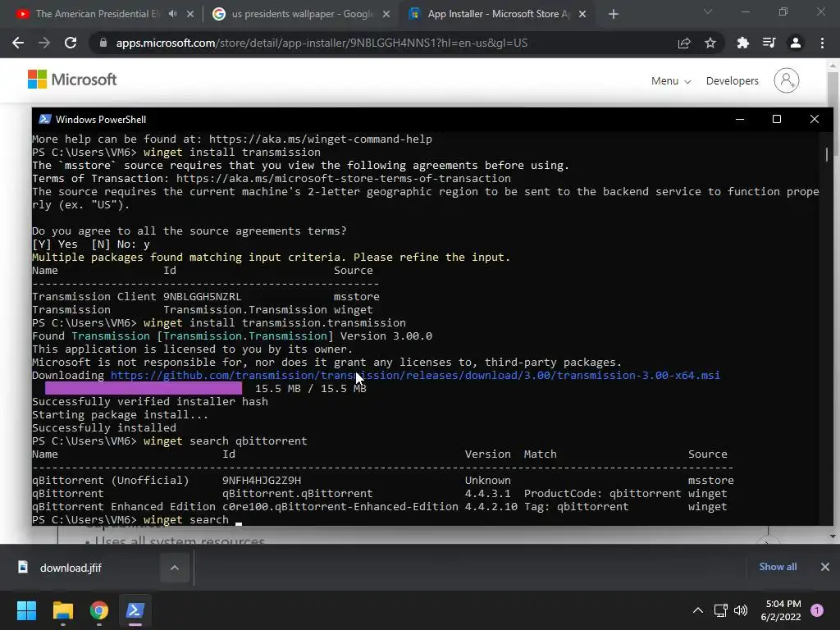Maximize the Windows PowerShell window

pos(776,119)
